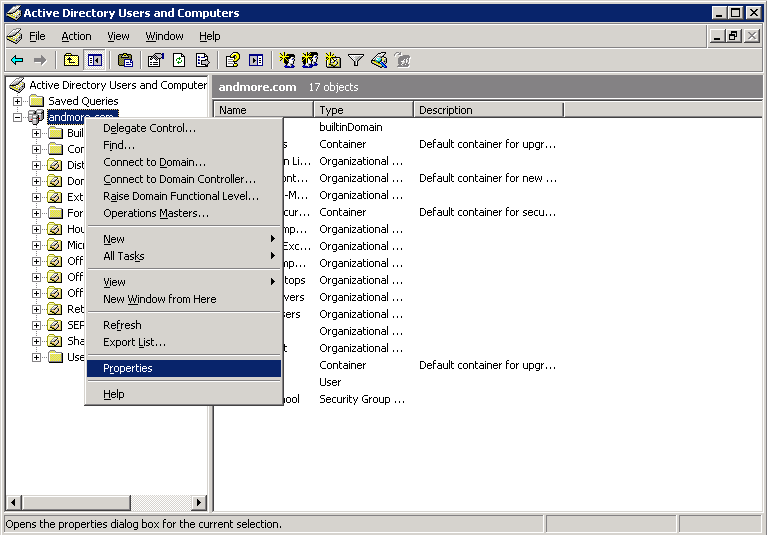This screenshot has height=535, width=767.
Task: Click the Properties toolbar icon
Action: pyautogui.click(x=156, y=60)
